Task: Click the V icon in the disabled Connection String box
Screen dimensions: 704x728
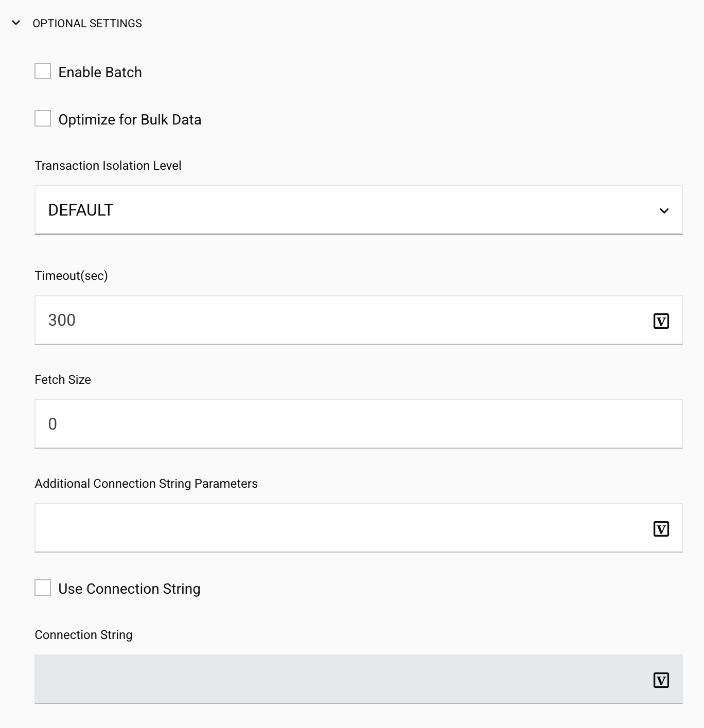Action: [x=661, y=680]
